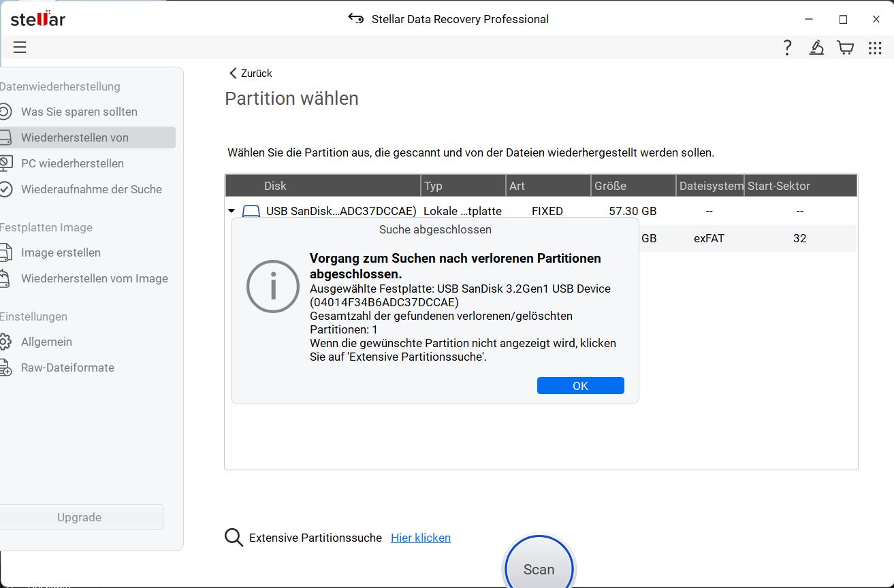
Task: Click the Typ column header
Action: [x=464, y=186]
